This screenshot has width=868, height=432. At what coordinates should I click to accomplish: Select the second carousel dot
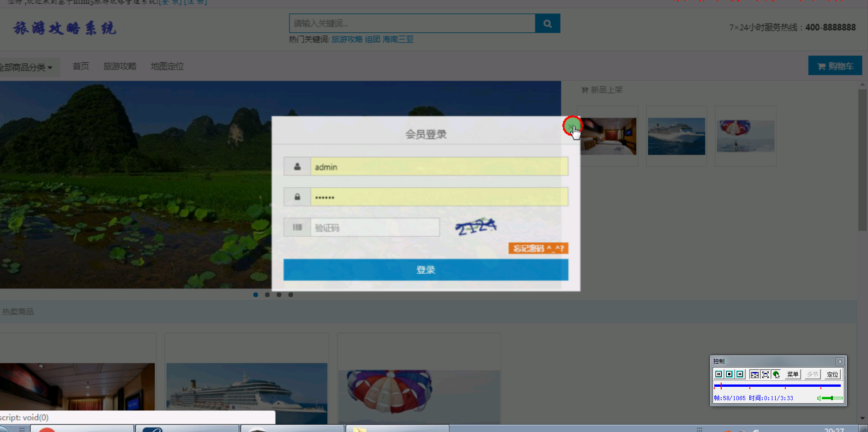point(267,294)
